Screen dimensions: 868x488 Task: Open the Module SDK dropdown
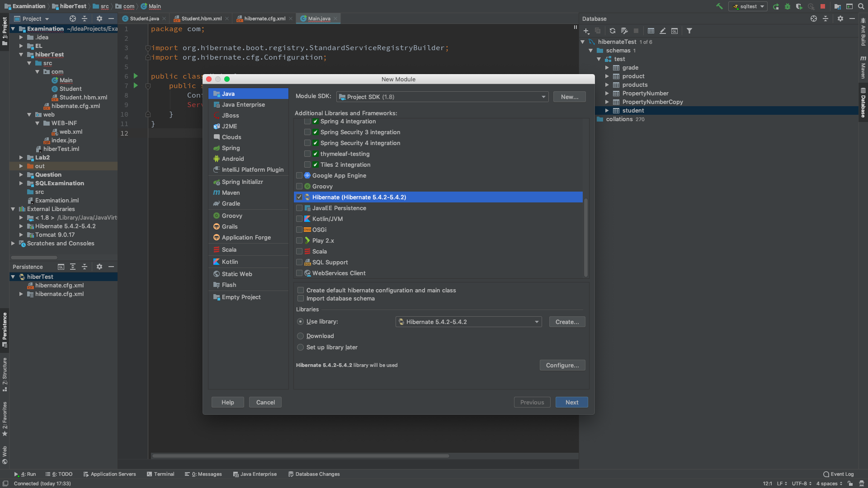[543, 97]
